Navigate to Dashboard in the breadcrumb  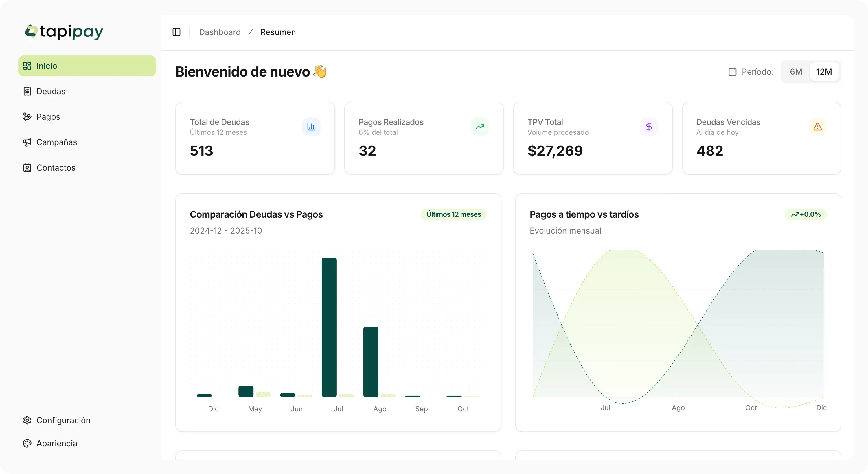[220, 32]
